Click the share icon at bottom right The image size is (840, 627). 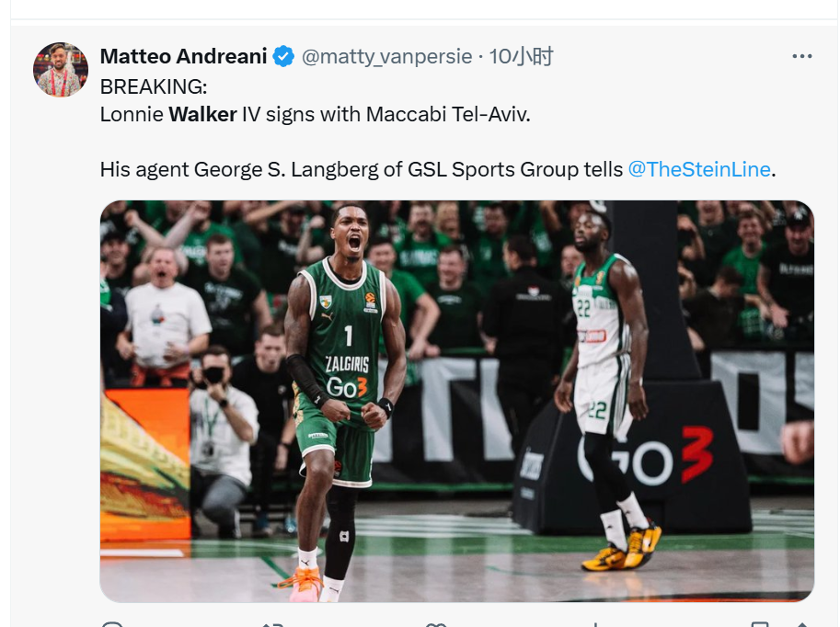coord(801,624)
